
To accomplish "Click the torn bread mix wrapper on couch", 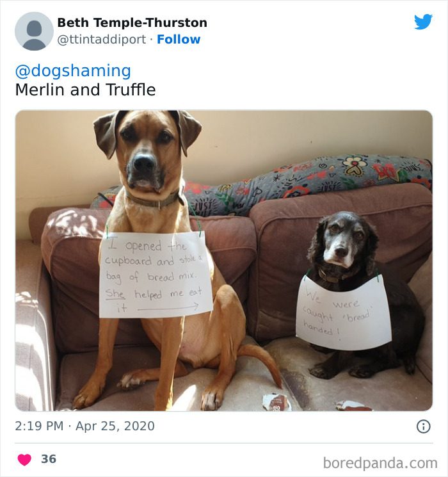I will tap(276, 402).
